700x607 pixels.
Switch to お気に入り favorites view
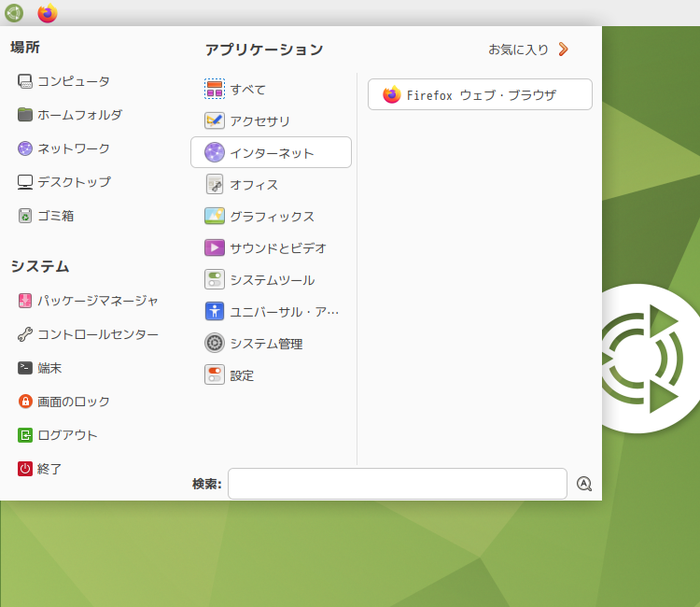(x=528, y=49)
